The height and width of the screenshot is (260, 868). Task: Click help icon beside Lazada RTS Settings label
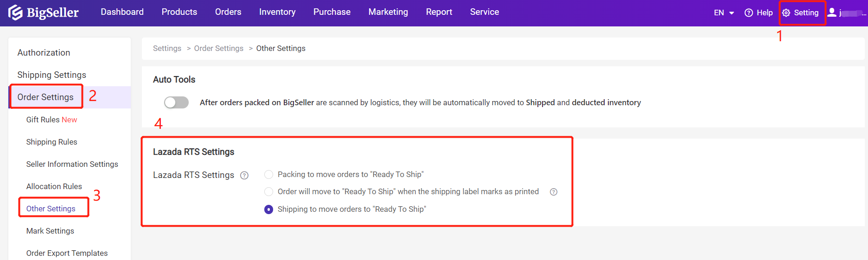[244, 175]
